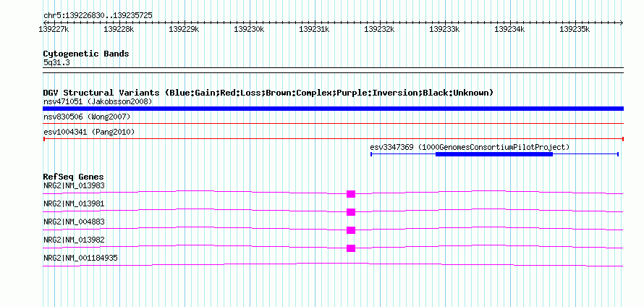Open variant esv1004341 (Pang2010) label
Image resolution: width=644 pixels, height=307 pixels.
(89, 132)
